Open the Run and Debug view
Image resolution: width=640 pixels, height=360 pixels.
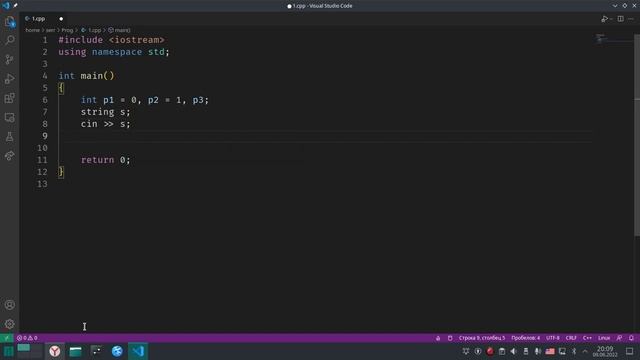tap(9, 79)
